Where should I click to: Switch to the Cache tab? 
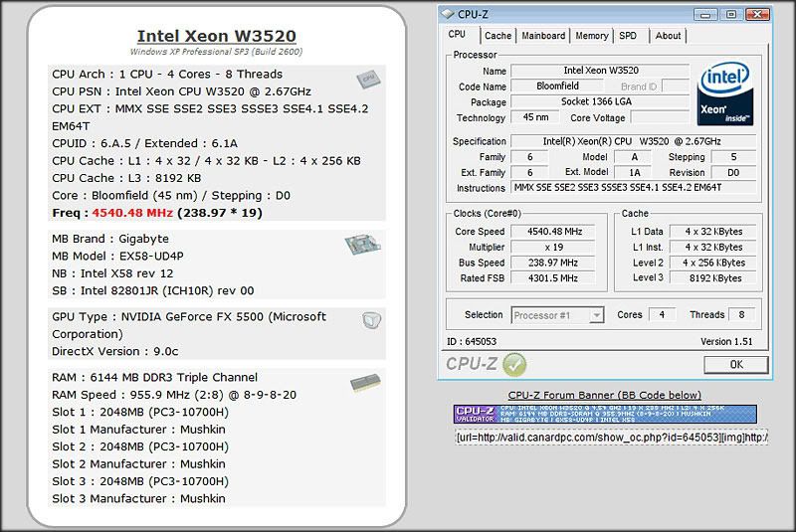497,36
